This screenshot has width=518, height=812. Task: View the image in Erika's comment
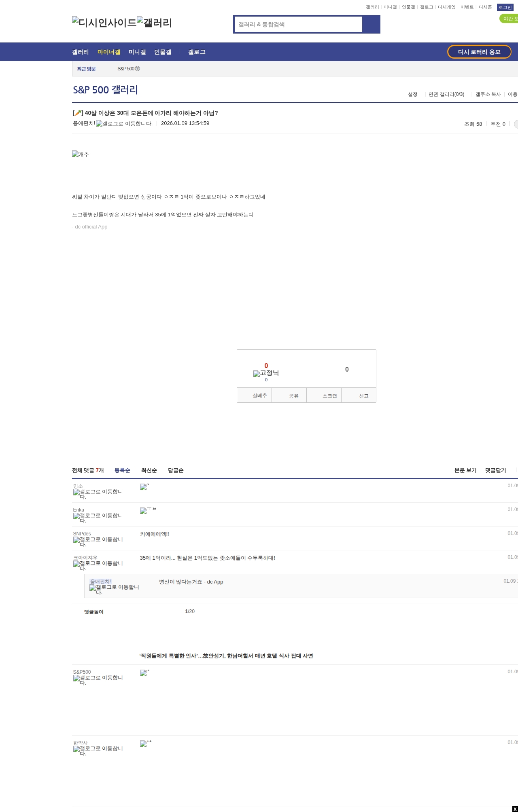tap(148, 510)
